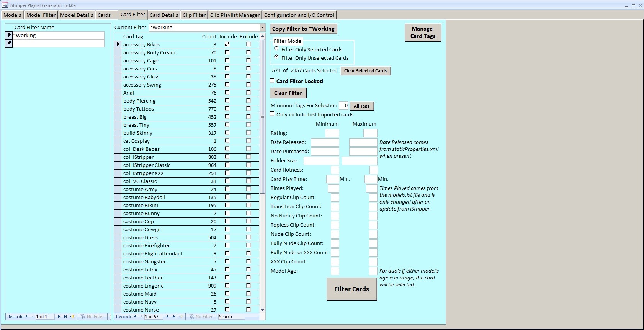Click the application icon in the title bar
644x330 pixels.
coord(5,5)
